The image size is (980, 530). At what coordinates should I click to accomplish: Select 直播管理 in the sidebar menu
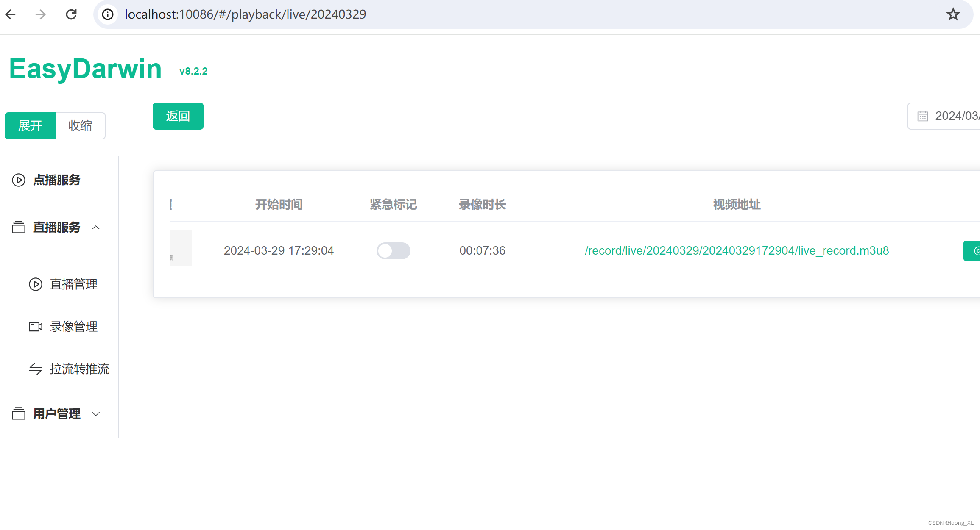click(73, 284)
